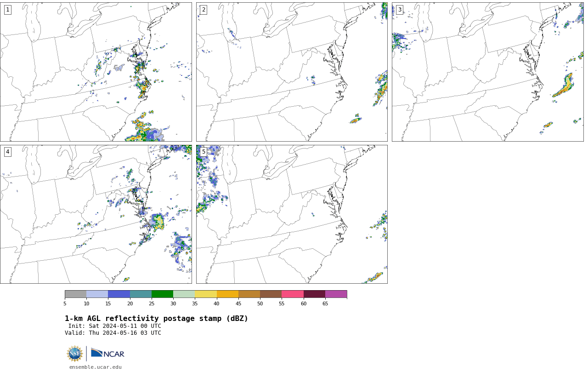Open ensemble member 3 reflectivity map
The image size is (588, 372).
[488, 72]
